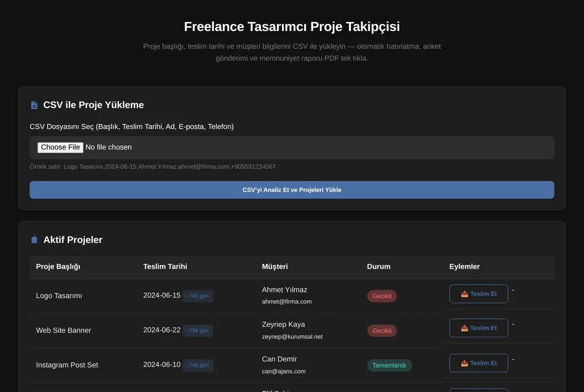This screenshot has height=392, width=584.
Task: Click email zeynep@kurumsal.net
Action: pyautogui.click(x=292, y=337)
